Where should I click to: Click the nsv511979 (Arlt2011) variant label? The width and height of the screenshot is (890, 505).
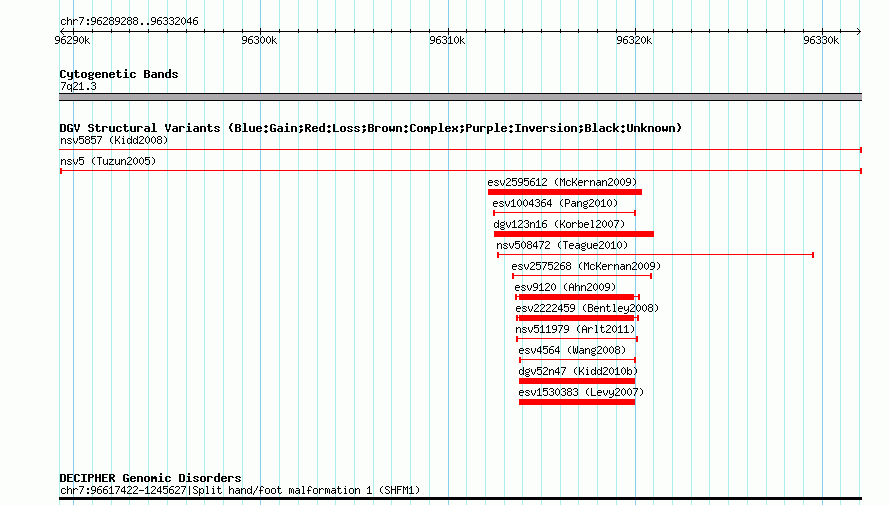[575, 329]
